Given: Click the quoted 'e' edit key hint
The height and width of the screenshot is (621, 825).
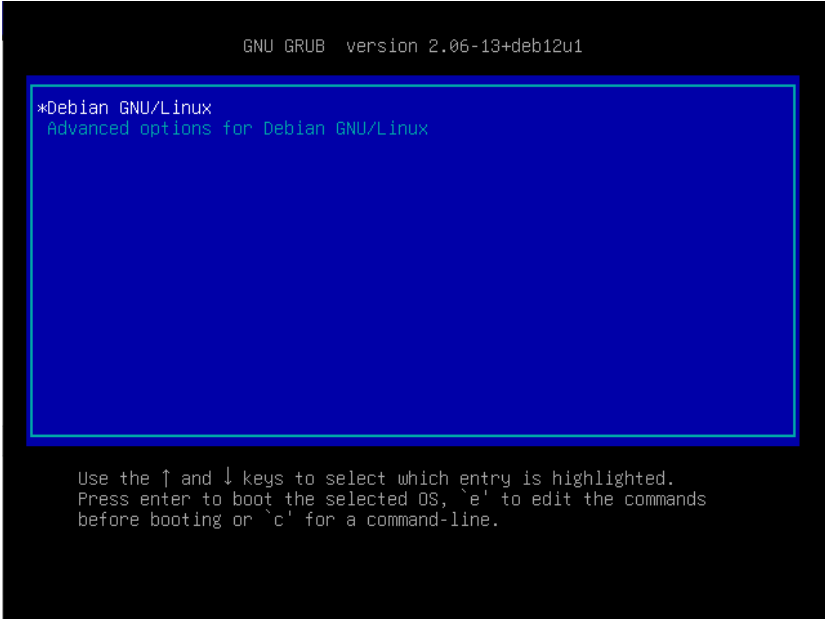Looking at the screenshot, I should (475, 498).
